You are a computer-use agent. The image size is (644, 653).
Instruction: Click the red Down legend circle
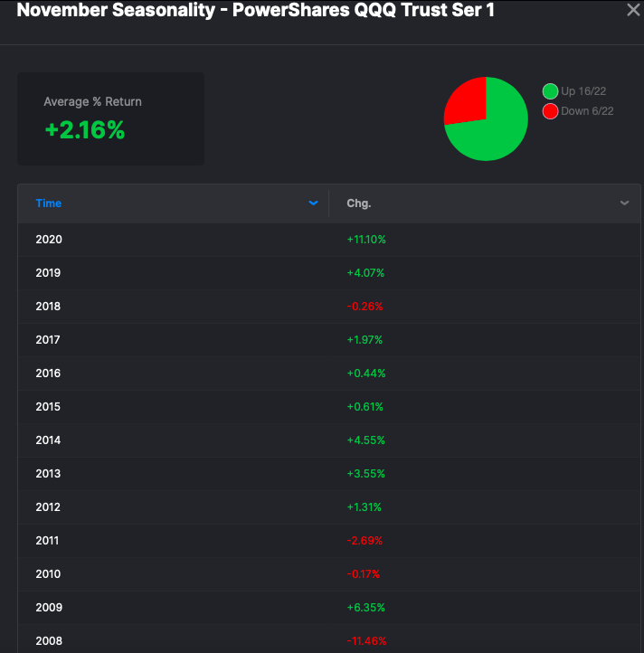[x=550, y=111]
